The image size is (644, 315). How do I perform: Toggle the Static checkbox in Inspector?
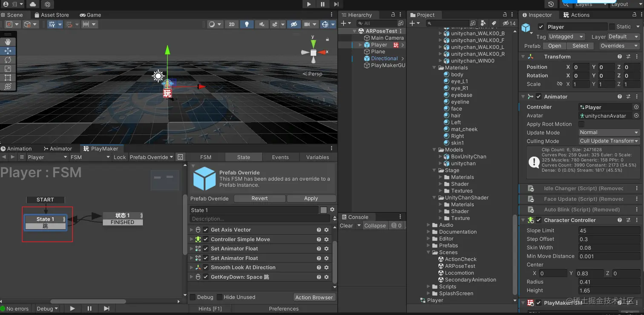pyautogui.click(x=612, y=26)
